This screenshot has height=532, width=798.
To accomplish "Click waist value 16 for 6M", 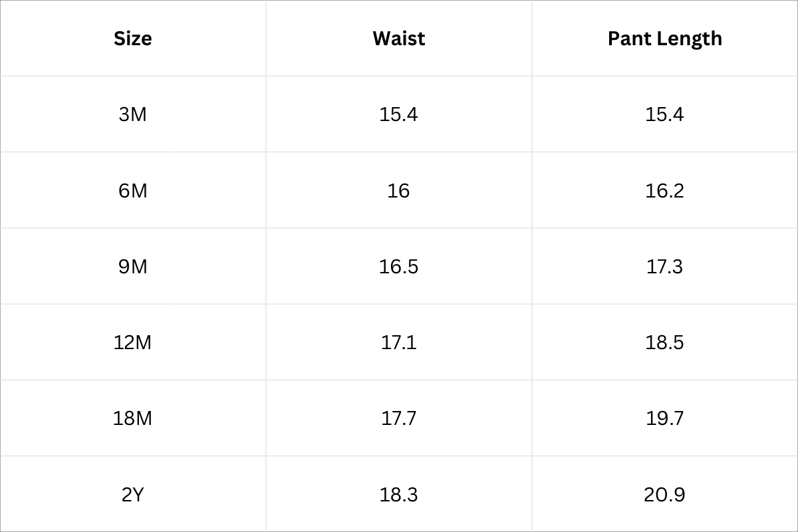I will (398, 191).
